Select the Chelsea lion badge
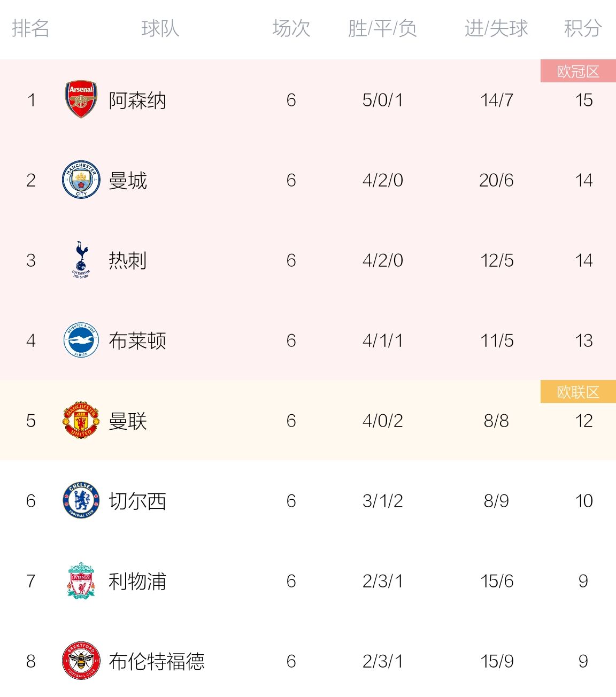This screenshot has height=697, width=616. coord(81,500)
